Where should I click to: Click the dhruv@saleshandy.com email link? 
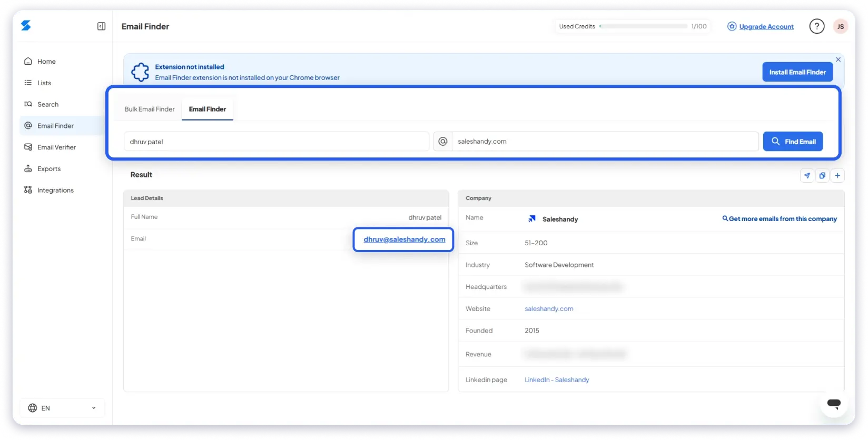point(404,239)
